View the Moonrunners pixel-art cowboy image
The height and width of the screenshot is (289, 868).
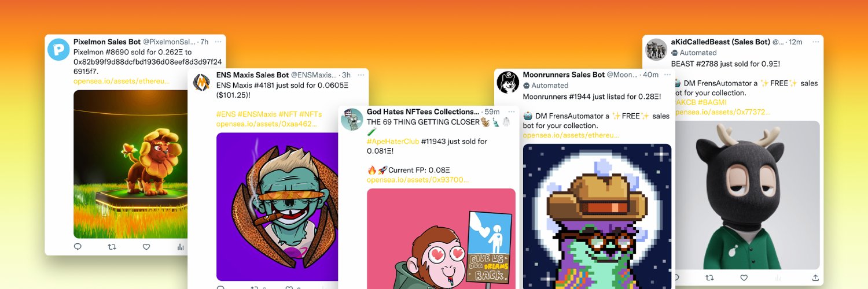click(597, 216)
